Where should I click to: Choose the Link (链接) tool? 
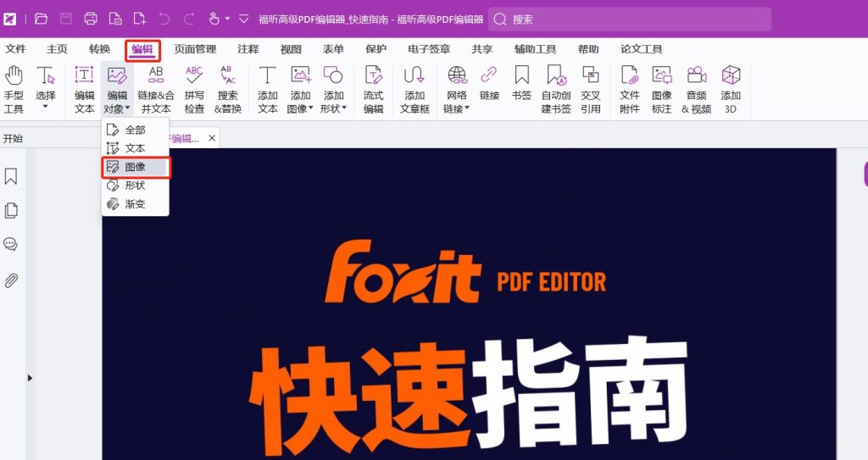point(489,84)
